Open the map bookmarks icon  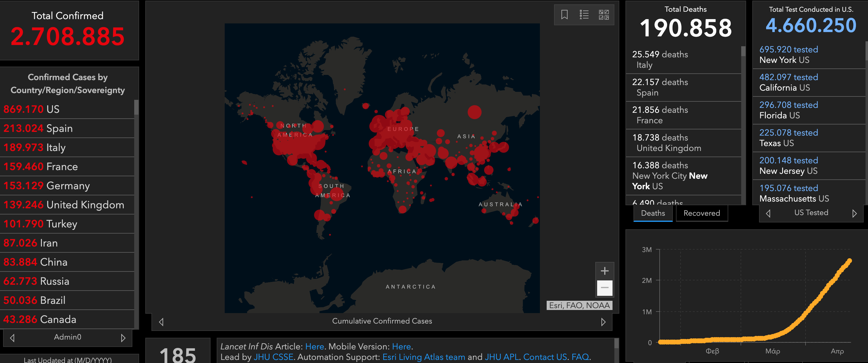coord(565,15)
